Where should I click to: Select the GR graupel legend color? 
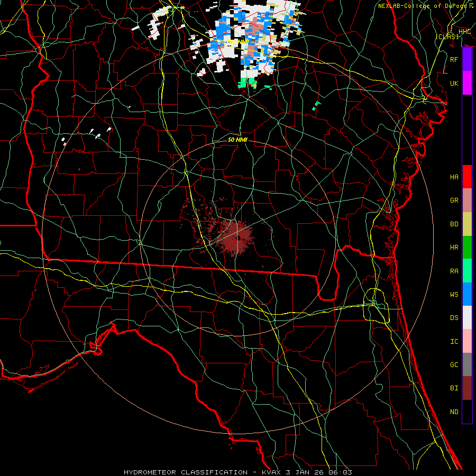(x=467, y=200)
